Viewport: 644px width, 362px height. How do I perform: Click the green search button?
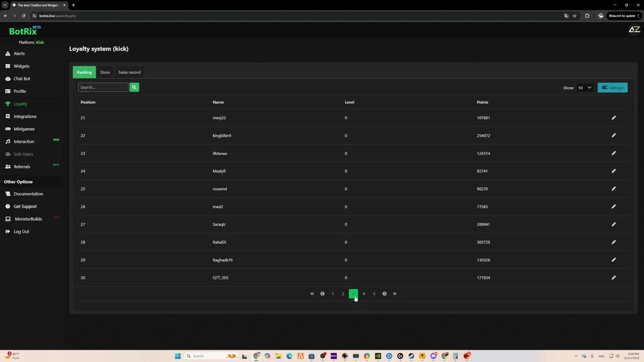(x=134, y=87)
